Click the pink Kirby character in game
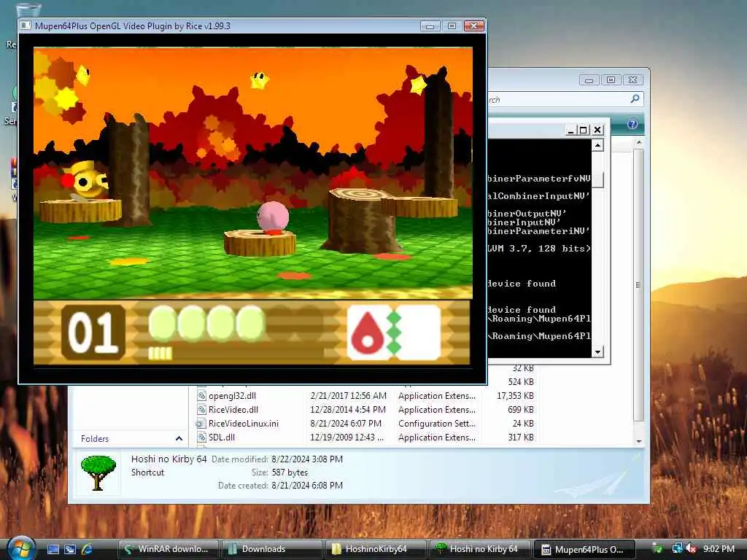 tap(273, 217)
